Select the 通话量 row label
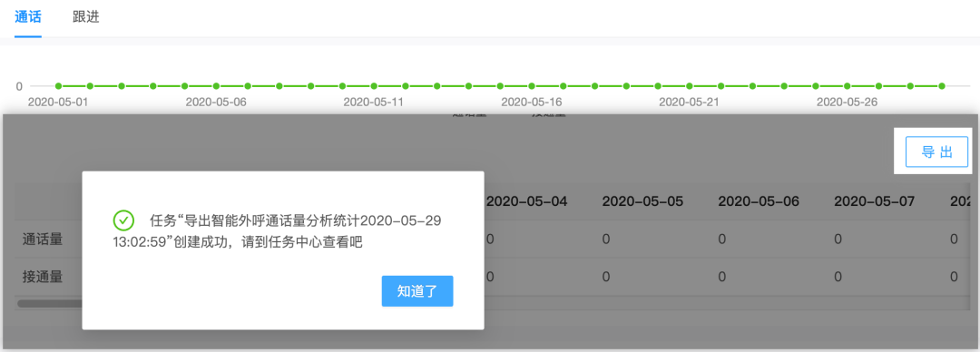The image size is (980, 352). [x=43, y=239]
